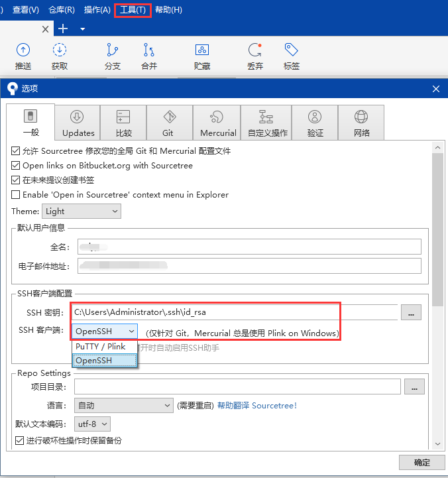This screenshot has width=448, height=478.
Task: Switch to the 比较 (Diff) options tab
Action: [x=123, y=123]
